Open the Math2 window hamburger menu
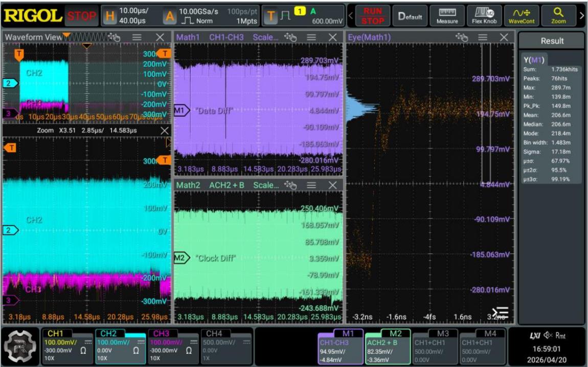The height and width of the screenshot is (367, 588). 311,185
